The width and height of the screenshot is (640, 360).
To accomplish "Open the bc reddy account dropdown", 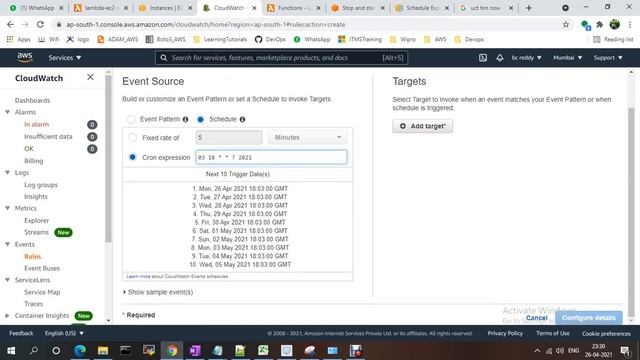I will tap(527, 58).
